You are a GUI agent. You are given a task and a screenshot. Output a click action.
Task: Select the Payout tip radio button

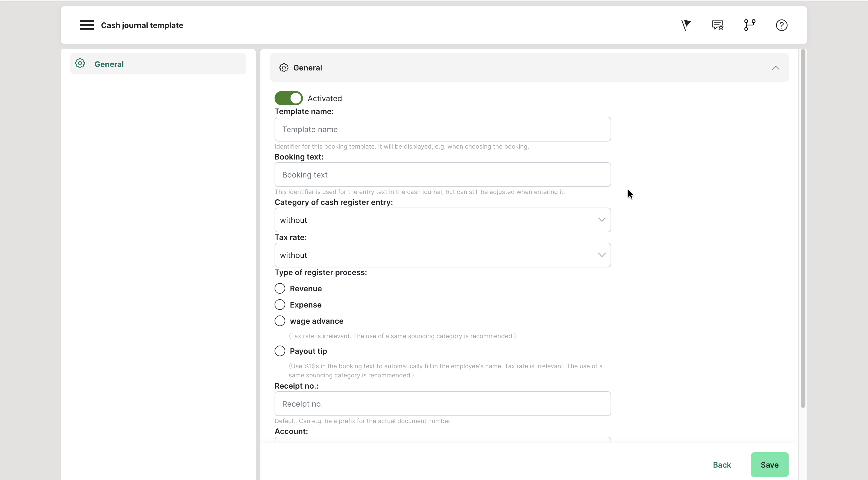pos(280,351)
